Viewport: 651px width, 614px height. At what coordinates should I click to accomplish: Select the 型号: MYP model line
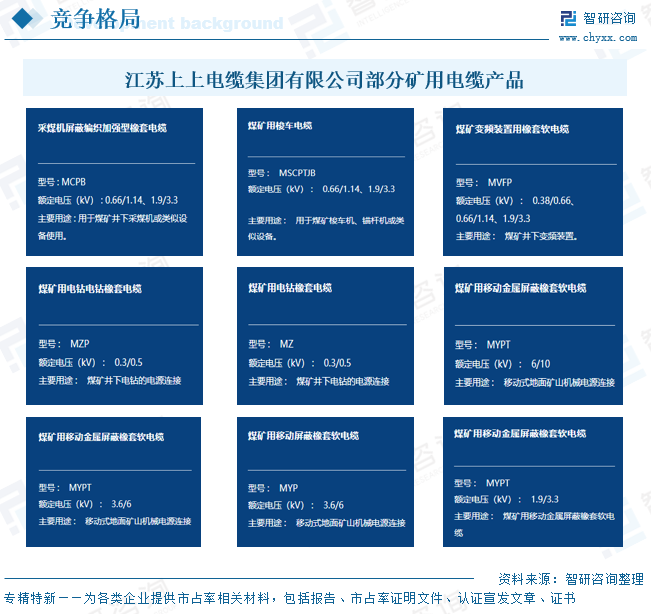point(273,488)
